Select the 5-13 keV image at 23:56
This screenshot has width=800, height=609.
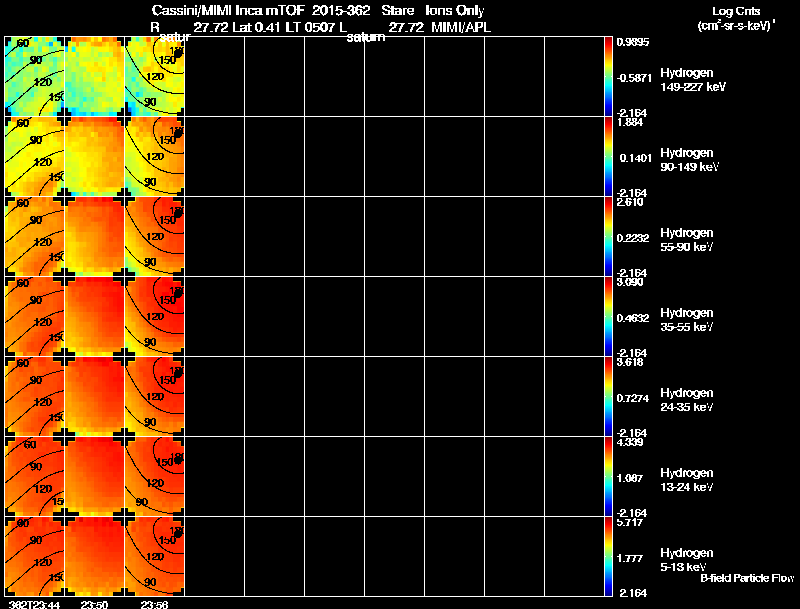coord(155,556)
